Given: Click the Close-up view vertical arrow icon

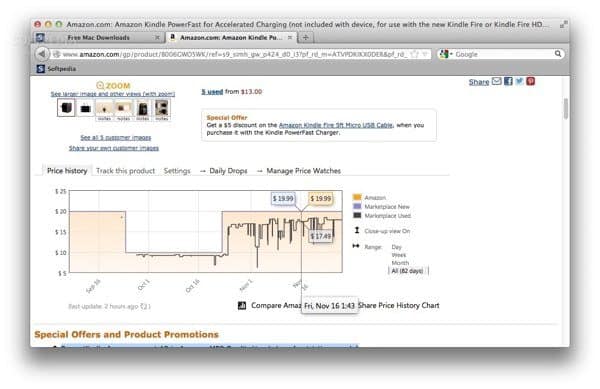Looking at the screenshot, I should [x=357, y=230].
